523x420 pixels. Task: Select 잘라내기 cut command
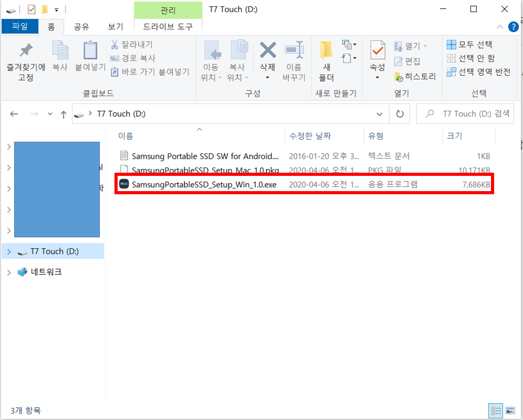click(x=132, y=45)
